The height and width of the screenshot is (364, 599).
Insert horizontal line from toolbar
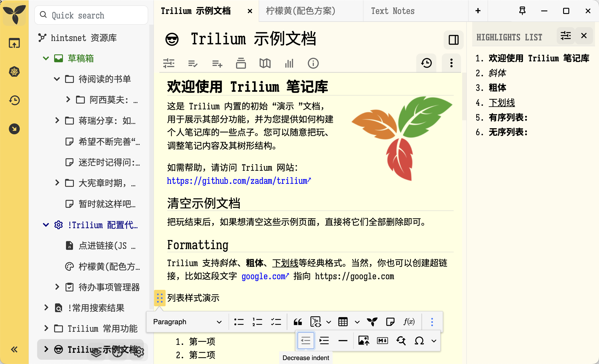tap(343, 341)
